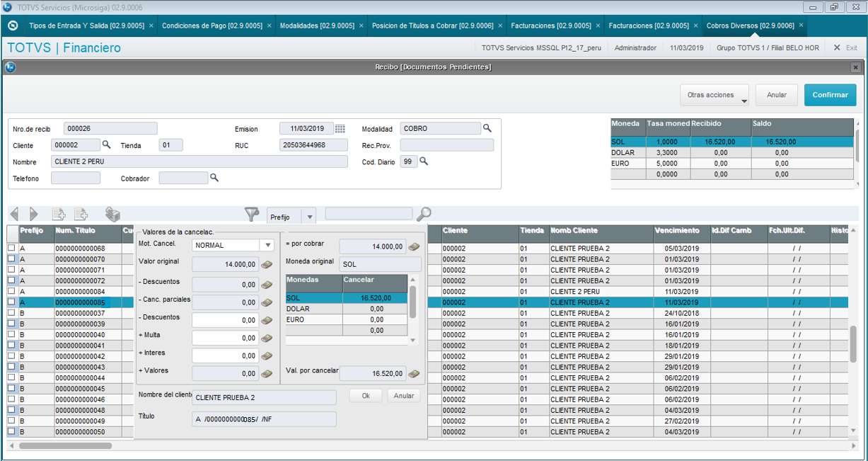Open calculator beside the = por cobrar field

click(414, 246)
